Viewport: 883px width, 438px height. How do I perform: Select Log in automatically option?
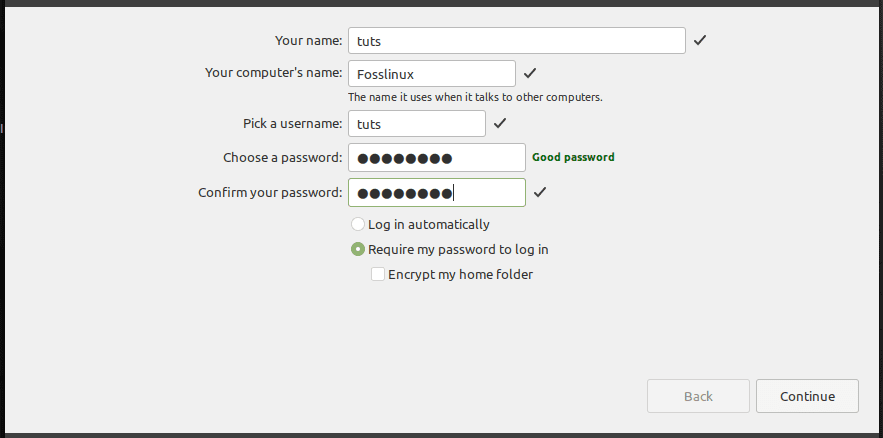pyautogui.click(x=358, y=224)
